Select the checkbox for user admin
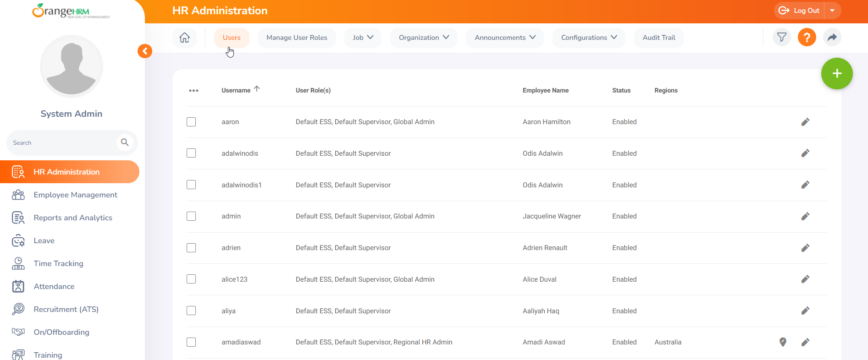The image size is (868, 360). [191, 216]
